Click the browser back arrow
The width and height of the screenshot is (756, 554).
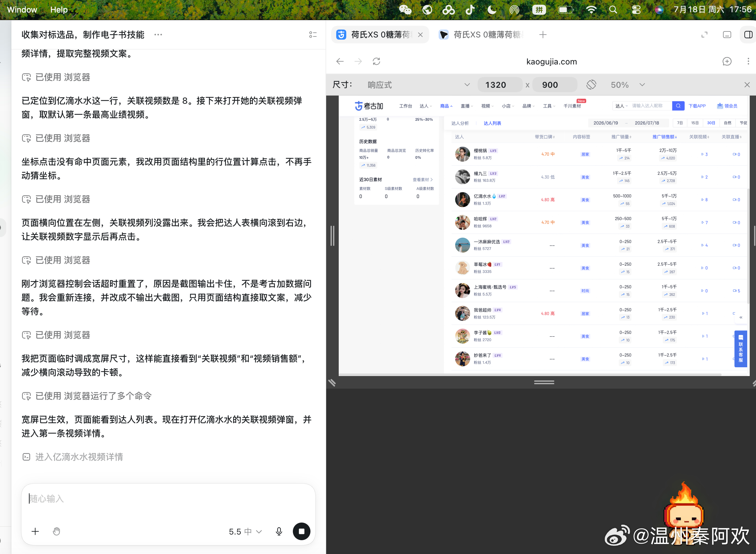point(340,61)
